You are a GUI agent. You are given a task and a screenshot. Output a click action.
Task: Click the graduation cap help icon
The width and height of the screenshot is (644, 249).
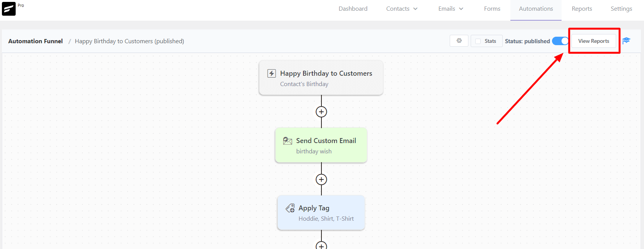(x=626, y=41)
